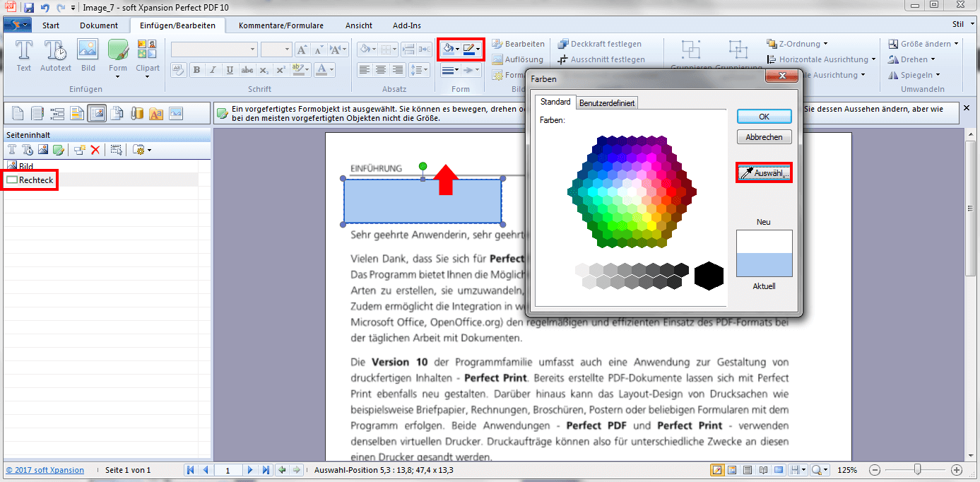Screen dimensions: 980x482
Task: Insert a Bild via the Einfügen group
Action: [87, 55]
